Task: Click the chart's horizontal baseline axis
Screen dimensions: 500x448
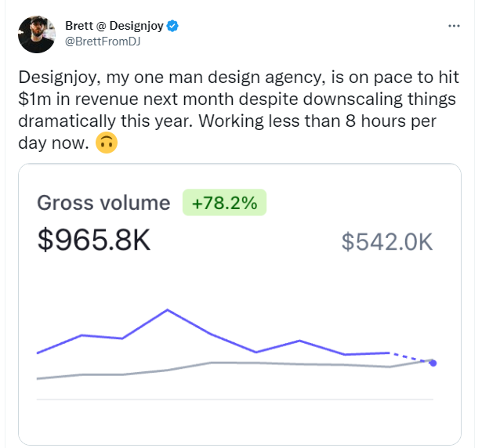Action: pos(235,399)
